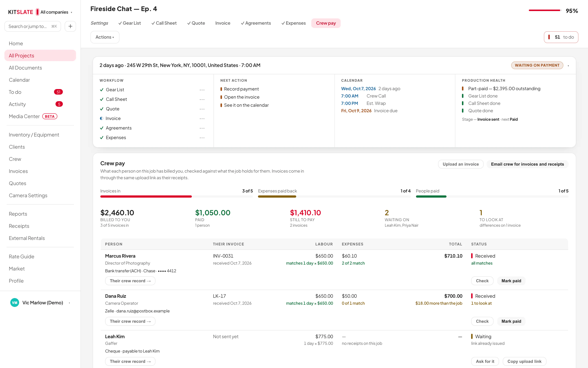Open the three-dot menu for Call Sheet workflow
588x368 pixels.
202,99
